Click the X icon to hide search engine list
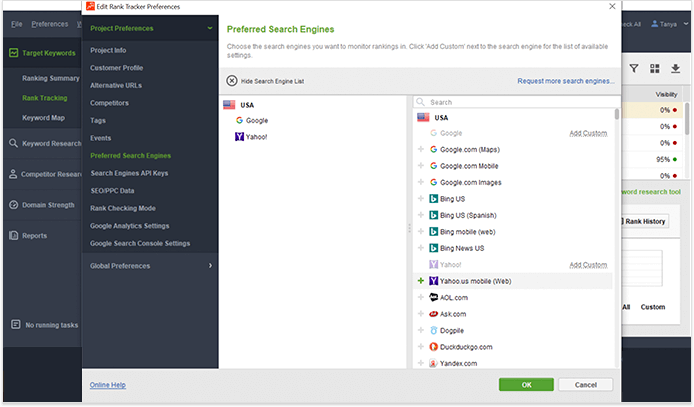The image size is (694, 407). click(232, 81)
